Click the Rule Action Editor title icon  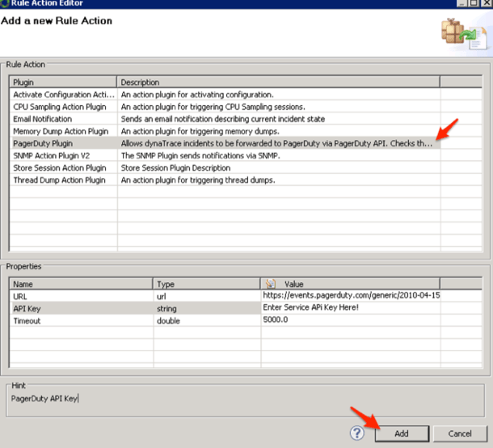point(4,3)
